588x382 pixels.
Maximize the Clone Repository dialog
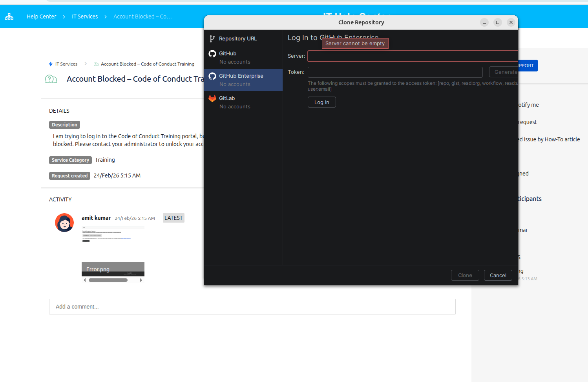coord(498,22)
